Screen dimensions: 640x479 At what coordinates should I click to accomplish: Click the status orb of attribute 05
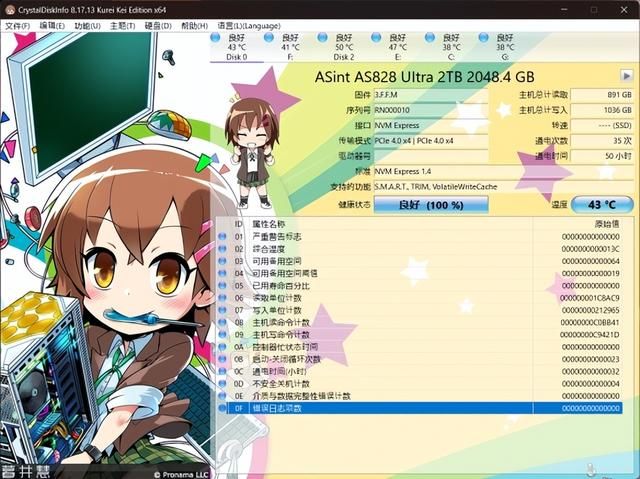222,285
